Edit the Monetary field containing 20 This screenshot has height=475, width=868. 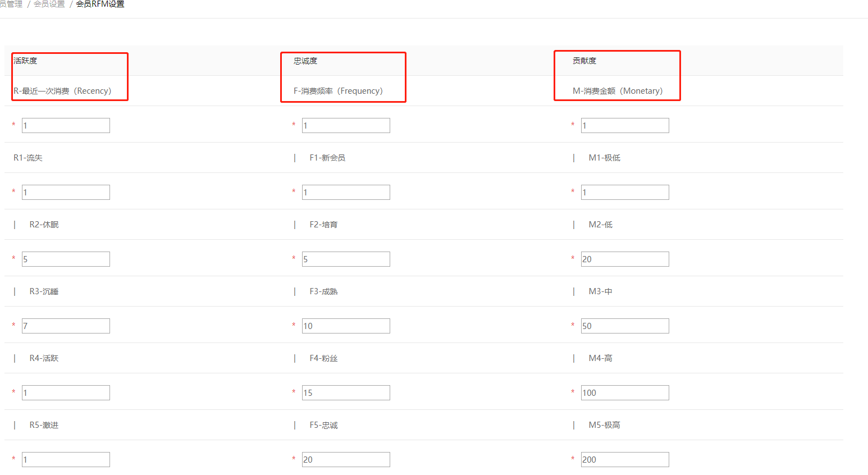625,259
